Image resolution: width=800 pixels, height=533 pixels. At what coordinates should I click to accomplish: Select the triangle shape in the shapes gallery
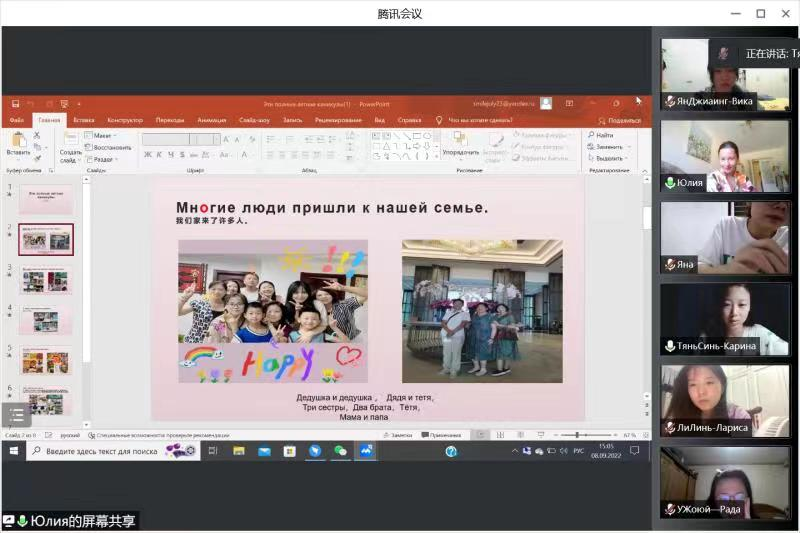pyautogui.click(x=386, y=146)
